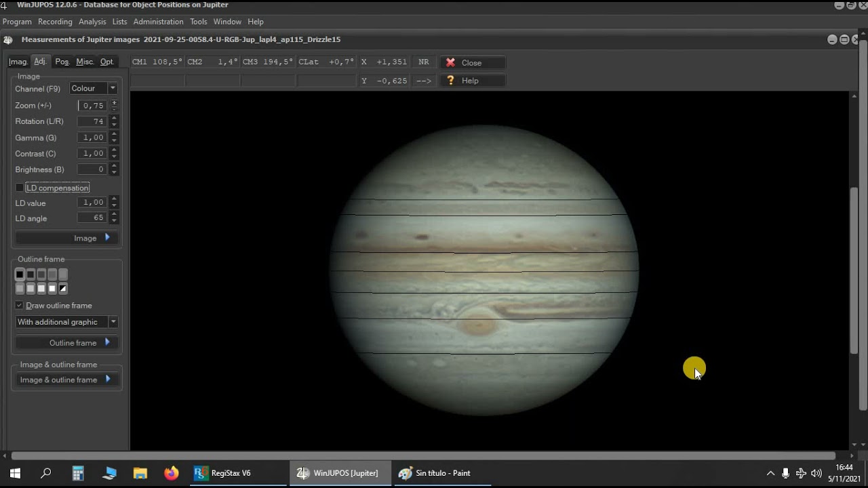Decrease LD value with down arrow
Screen dimensions: 868x488
114,205
